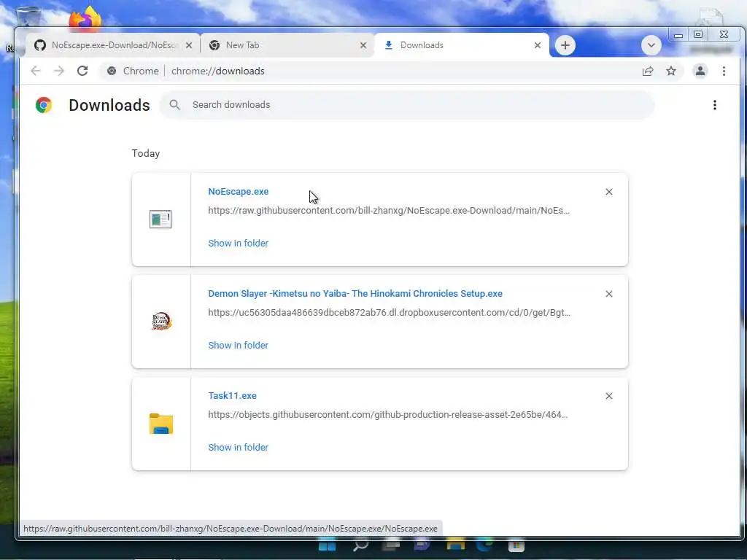Share this page icon in address bar
The image size is (747, 560).
point(648,71)
